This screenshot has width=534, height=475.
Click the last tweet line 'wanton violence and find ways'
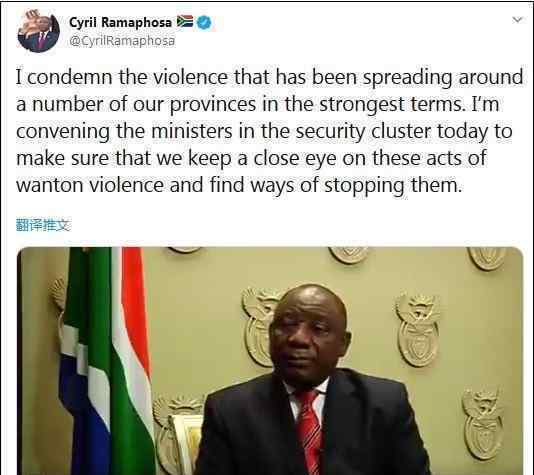coord(239,186)
